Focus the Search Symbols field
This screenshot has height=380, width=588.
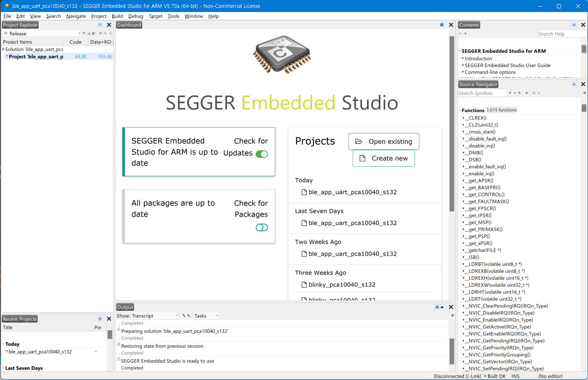click(x=482, y=93)
